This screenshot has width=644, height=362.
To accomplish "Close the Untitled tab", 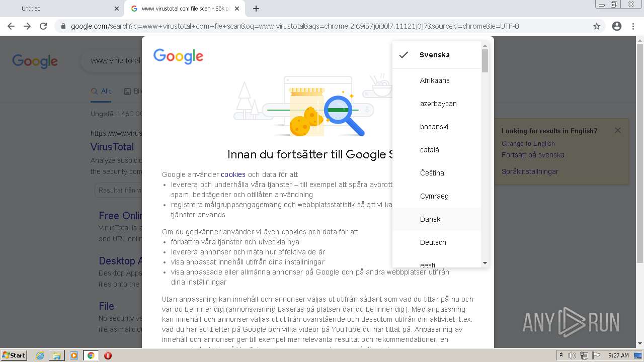I will (x=117, y=9).
